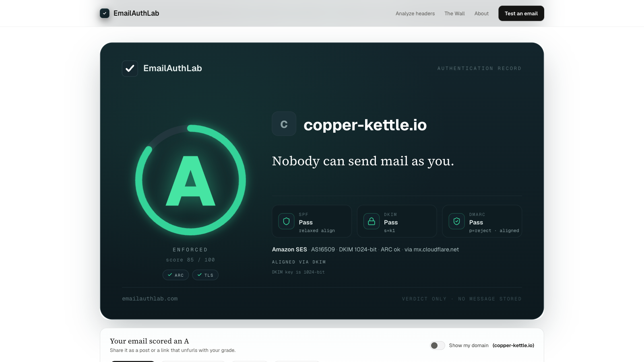Screen dimensions: 644x362
Task: Click the AS16509 text
Action: coord(323,249)
